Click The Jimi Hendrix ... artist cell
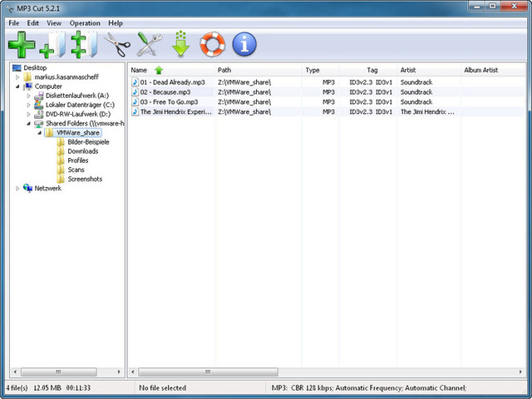 [x=427, y=111]
